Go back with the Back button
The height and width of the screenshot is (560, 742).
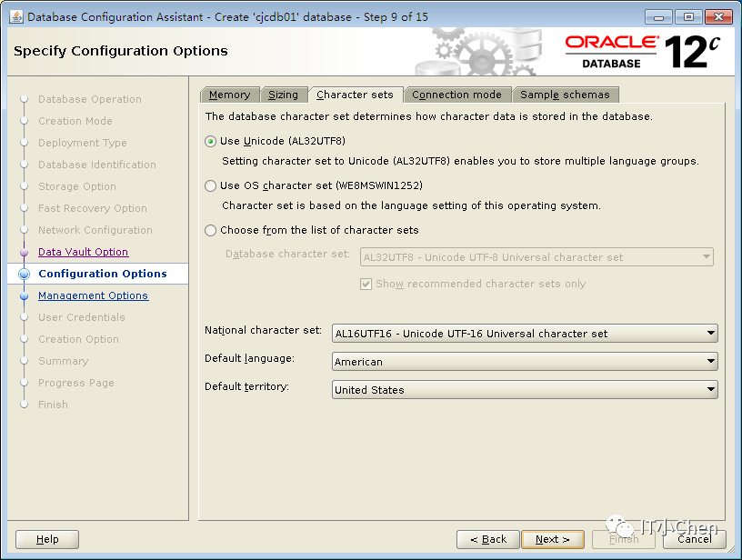click(x=488, y=539)
